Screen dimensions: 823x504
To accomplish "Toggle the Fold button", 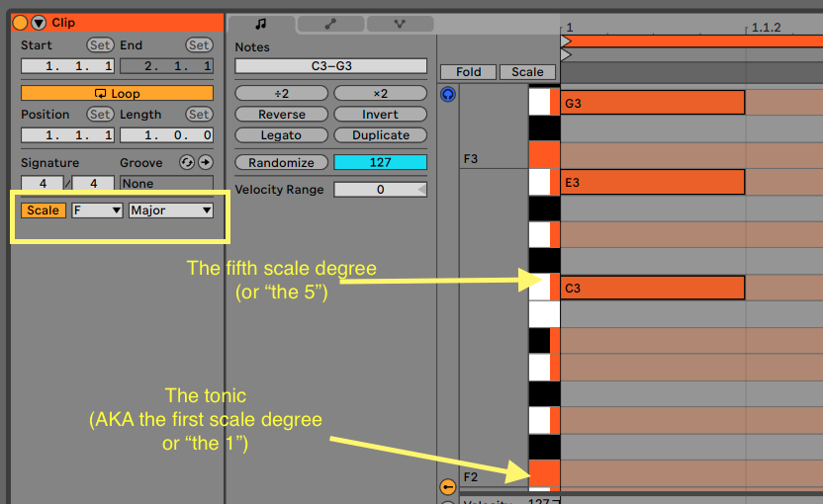I will coord(468,72).
